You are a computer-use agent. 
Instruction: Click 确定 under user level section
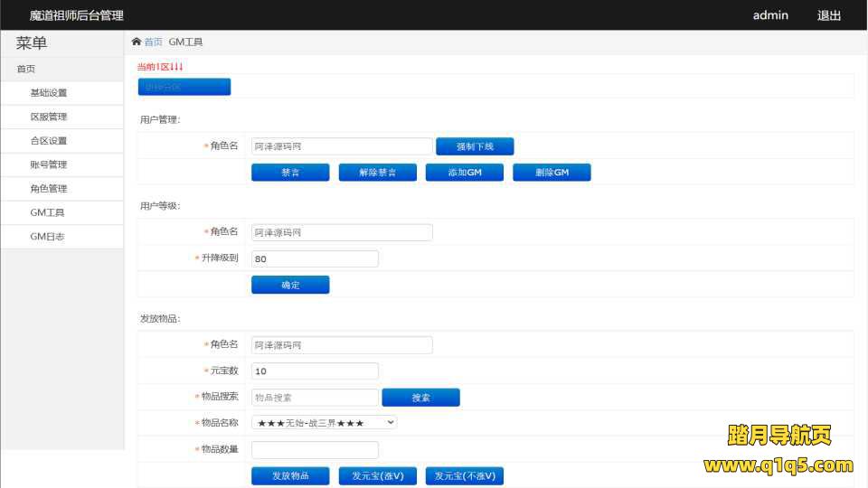tap(290, 285)
